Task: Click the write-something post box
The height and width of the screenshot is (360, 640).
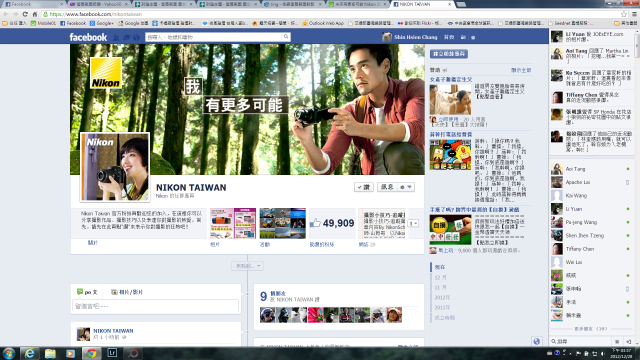Action: pyautogui.click(x=155, y=307)
